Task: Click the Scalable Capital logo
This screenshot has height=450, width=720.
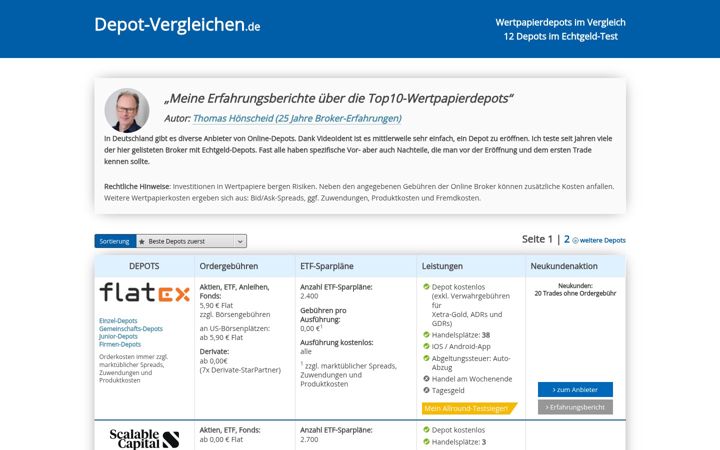Action: [145, 439]
